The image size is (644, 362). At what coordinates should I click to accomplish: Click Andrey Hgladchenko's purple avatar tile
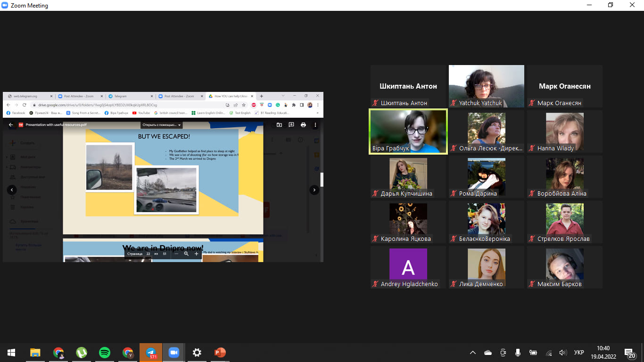point(408,267)
